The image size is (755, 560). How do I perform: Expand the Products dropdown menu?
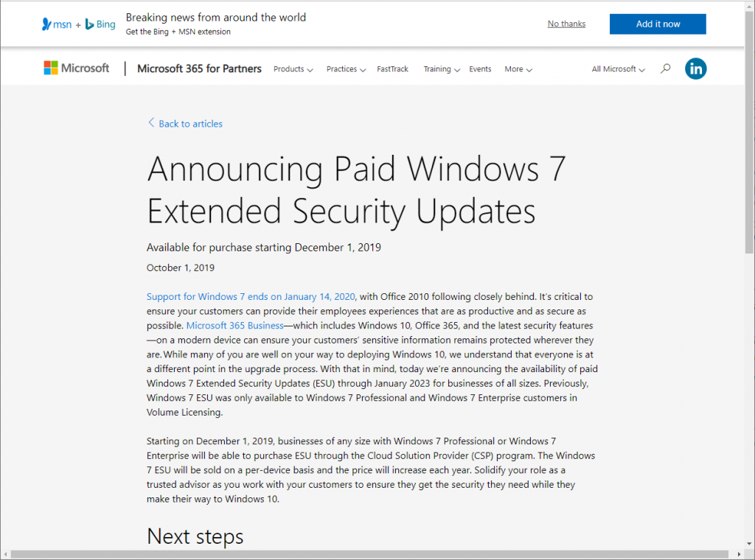pyautogui.click(x=293, y=69)
